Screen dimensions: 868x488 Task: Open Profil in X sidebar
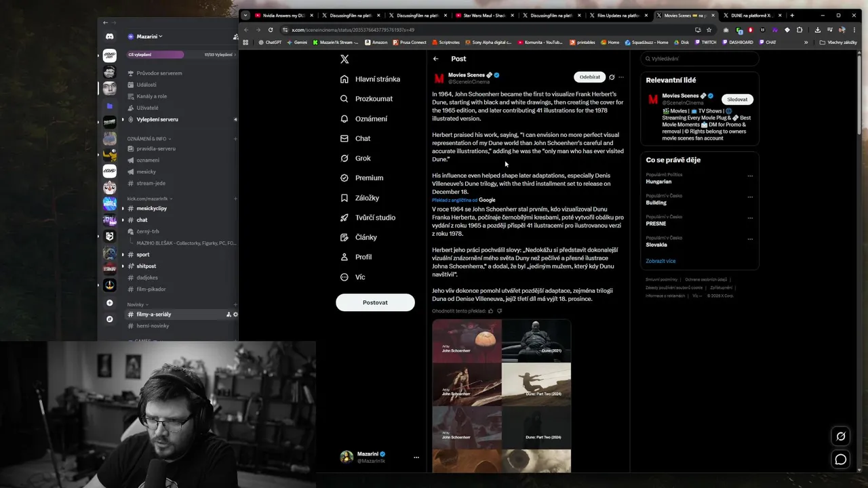click(355, 257)
